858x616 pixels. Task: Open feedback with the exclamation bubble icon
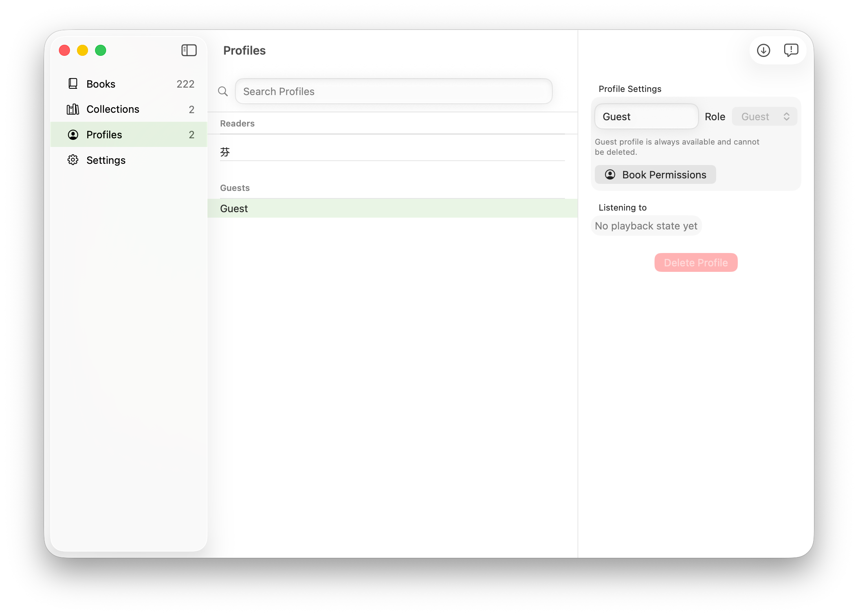coord(791,50)
